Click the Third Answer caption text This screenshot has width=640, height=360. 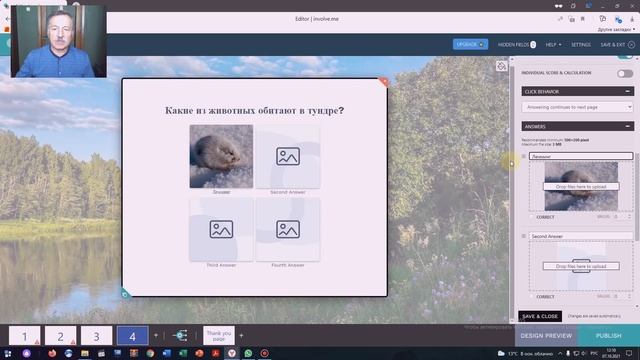pyautogui.click(x=221, y=265)
